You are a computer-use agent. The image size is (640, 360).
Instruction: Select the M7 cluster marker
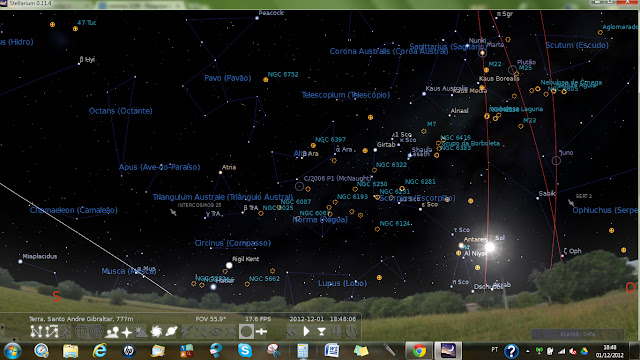(x=424, y=131)
